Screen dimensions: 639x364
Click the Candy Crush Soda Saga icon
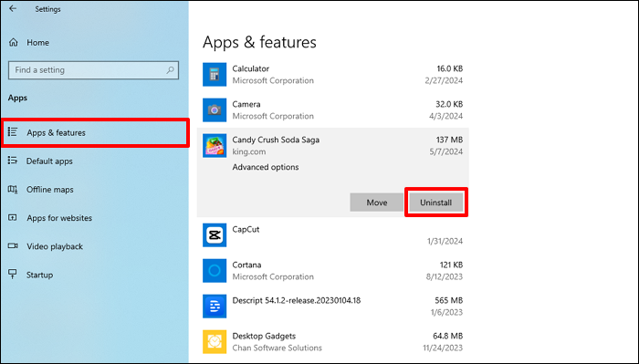click(x=215, y=145)
